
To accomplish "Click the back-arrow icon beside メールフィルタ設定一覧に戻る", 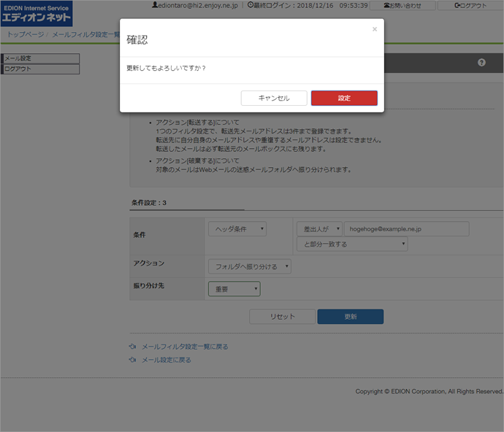I will (132, 347).
